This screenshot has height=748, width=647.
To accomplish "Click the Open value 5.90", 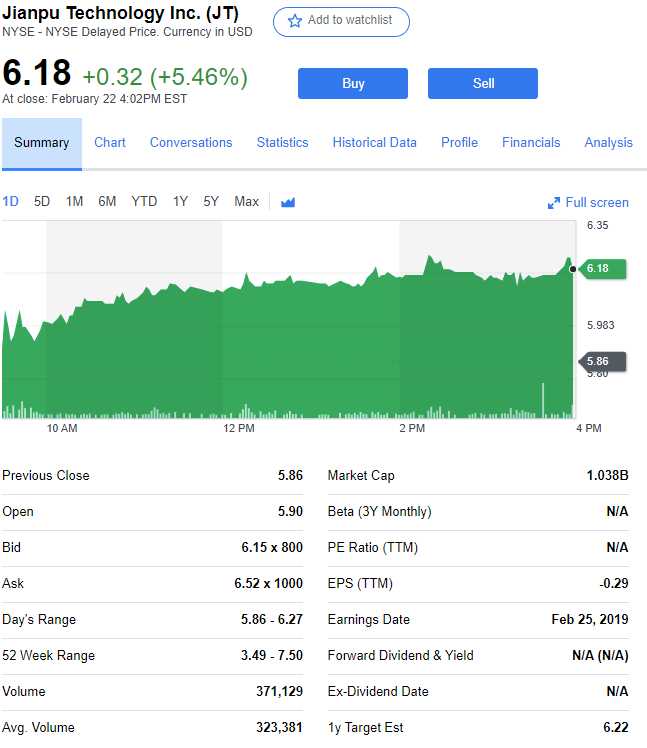I will [290, 511].
